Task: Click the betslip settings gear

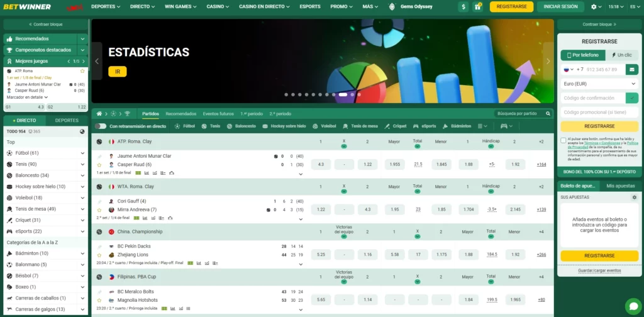Action: 634,197
